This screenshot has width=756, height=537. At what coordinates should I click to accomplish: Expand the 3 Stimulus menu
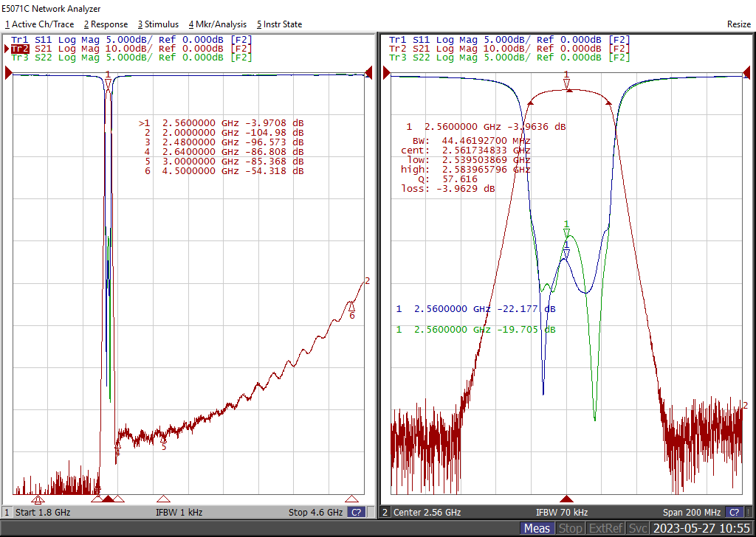pyautogui.click(x=158, y=24)
